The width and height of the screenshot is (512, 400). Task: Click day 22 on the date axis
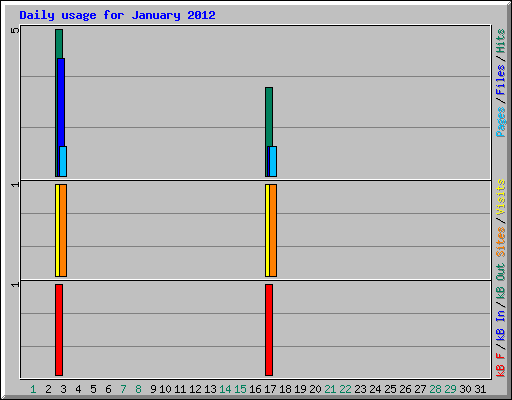(345, 389)
